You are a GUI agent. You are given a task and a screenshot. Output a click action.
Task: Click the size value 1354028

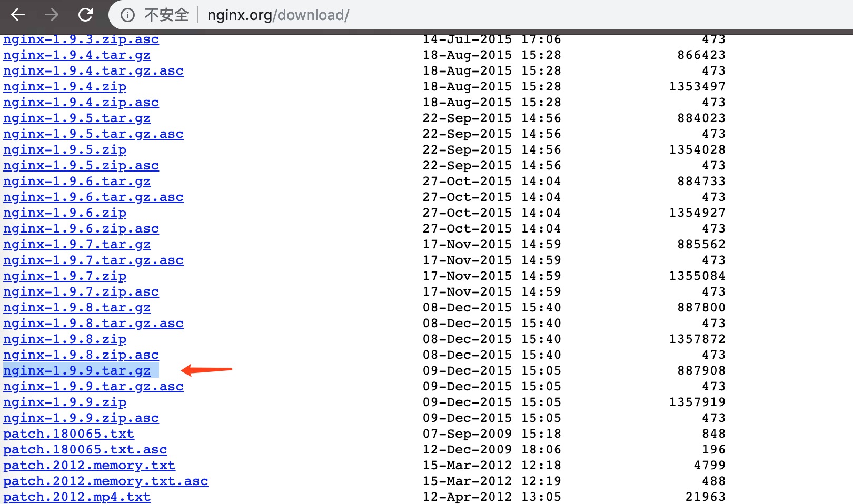697,150
